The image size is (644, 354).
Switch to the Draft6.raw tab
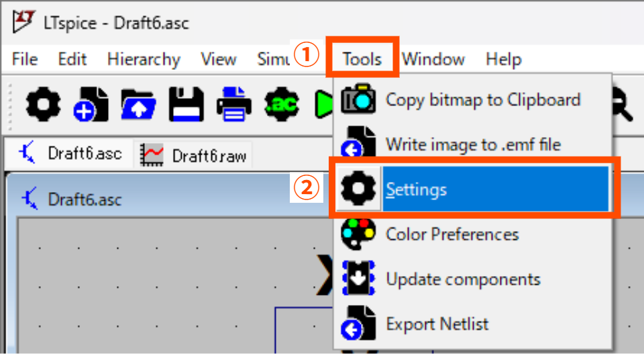193,155
